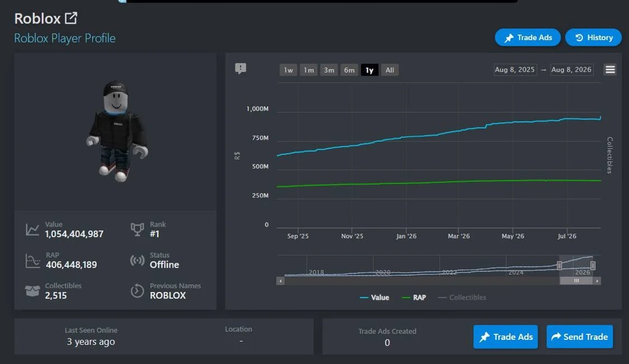Image resolution: width=629 pixels, height=364 pixels.
Task: Click the RAP graph icon
Action: point(32,261)
